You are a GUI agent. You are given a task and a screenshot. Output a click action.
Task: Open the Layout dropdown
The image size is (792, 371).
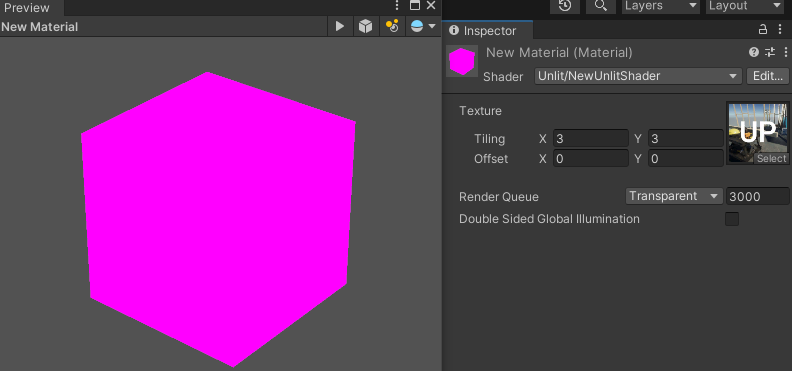(745, 6)
